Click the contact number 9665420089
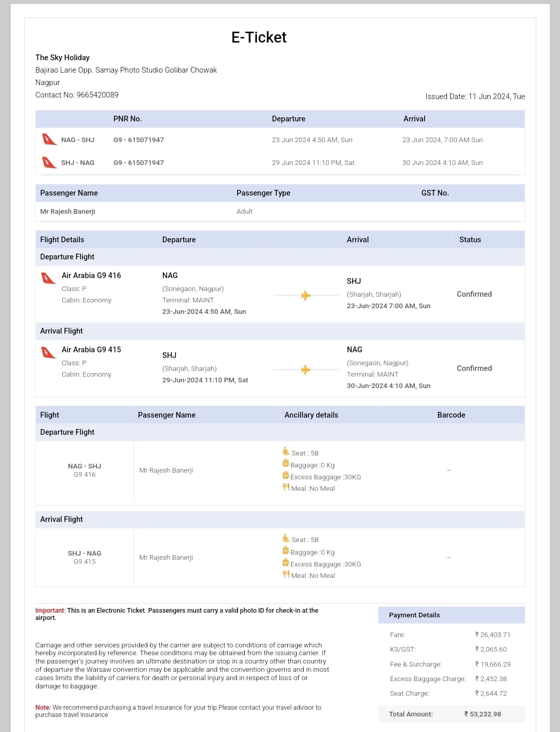 pyautogui.click(x=97, y=95)
